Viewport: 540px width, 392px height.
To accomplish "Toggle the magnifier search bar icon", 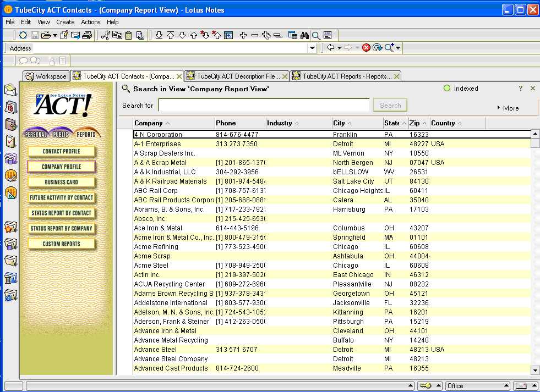I will pyautogui.click(x=316, y=35).
